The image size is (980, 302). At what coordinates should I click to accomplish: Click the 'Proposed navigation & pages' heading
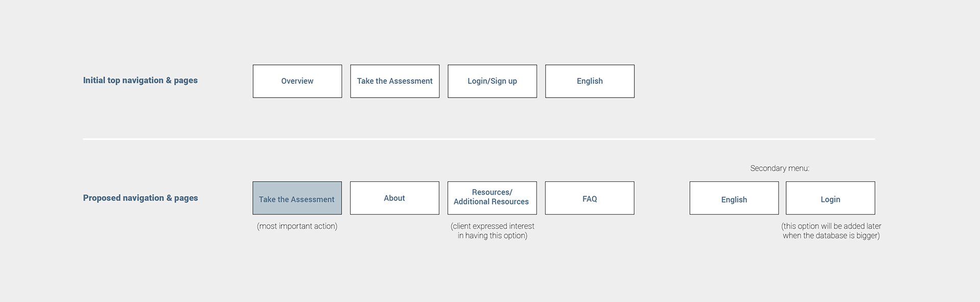pos(140,198)
